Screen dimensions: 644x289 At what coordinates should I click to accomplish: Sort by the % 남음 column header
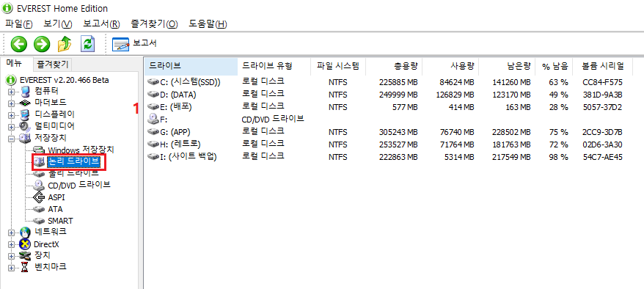[554, 66]
